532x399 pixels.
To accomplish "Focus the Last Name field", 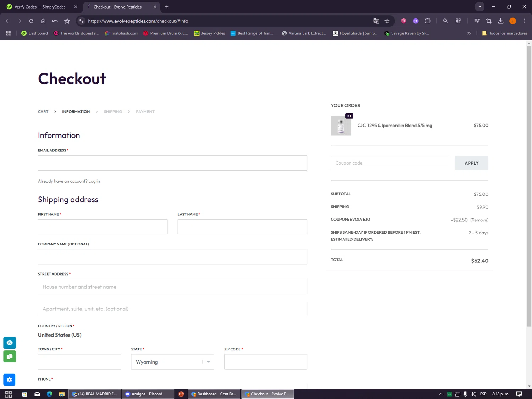I will pyautogui.click(x=242, y=227).
